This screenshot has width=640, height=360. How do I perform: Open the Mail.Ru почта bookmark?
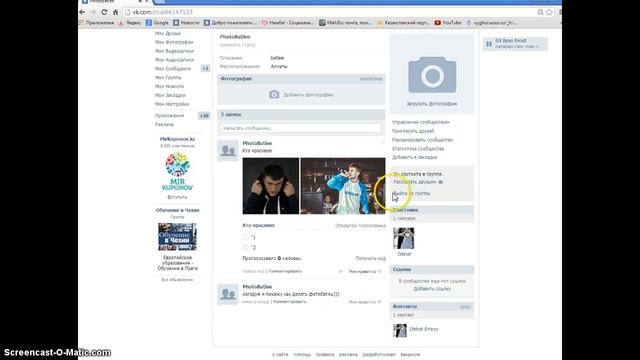[x=345, y=23]
